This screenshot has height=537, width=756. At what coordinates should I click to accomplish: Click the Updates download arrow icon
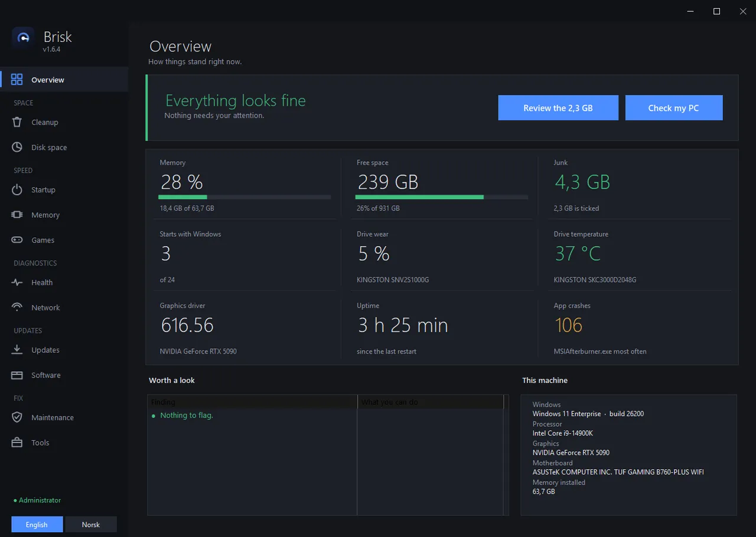[17, 350]
